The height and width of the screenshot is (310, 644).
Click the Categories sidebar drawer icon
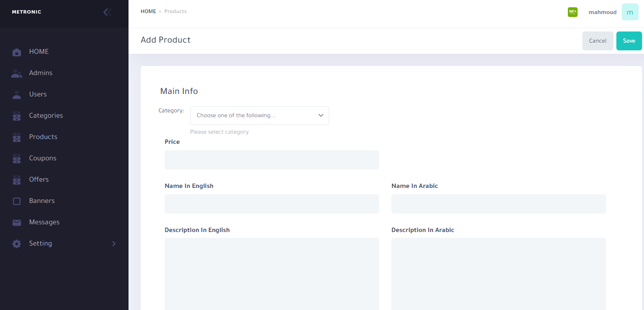point(16,116)
